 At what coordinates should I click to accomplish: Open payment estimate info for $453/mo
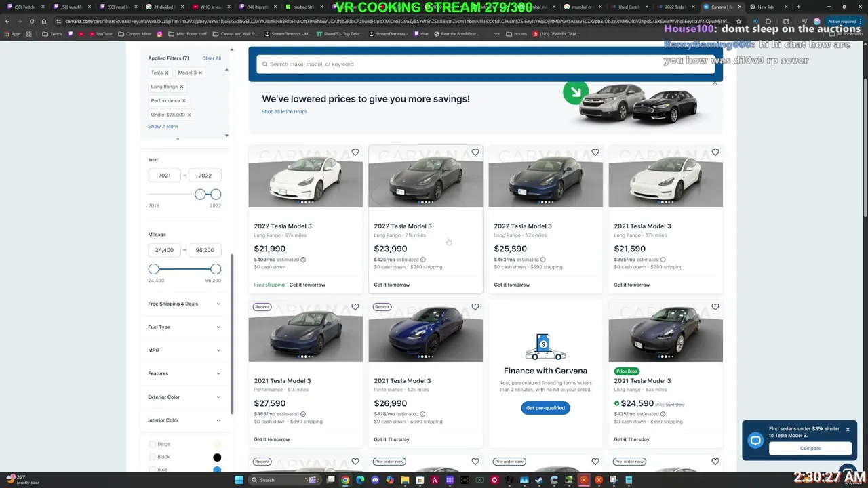click(543, 260)
